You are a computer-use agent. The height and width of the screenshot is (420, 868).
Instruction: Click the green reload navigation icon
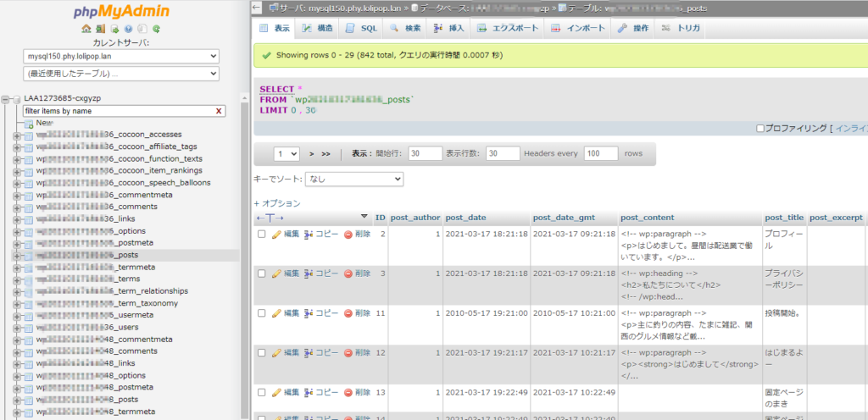point(156,29)
